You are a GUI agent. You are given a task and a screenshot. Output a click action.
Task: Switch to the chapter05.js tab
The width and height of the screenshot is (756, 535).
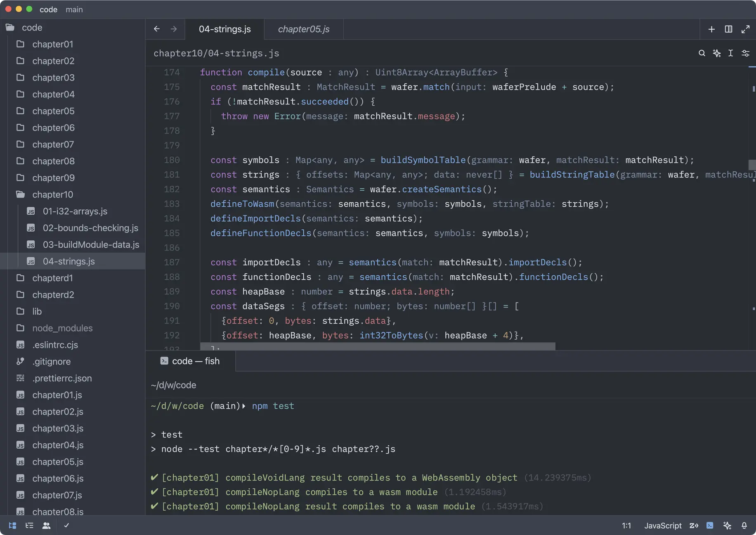pos(303,29)
